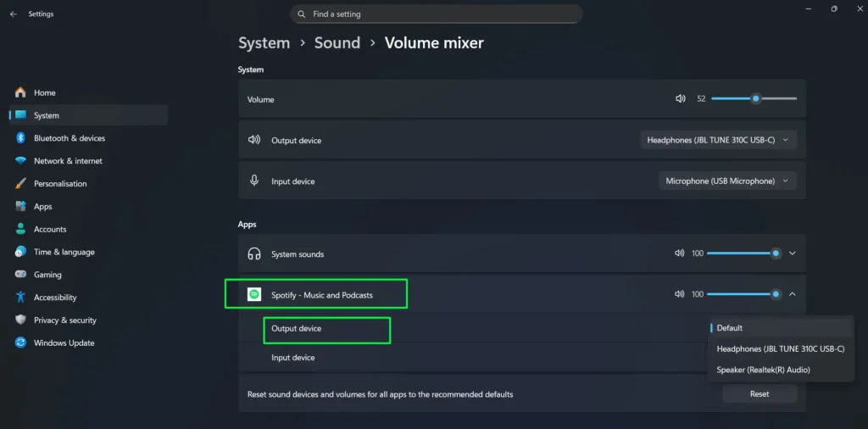The height and width of the screenshot is (429, 868).
Task: Click the system Volume slider
Action: [754, 98]
